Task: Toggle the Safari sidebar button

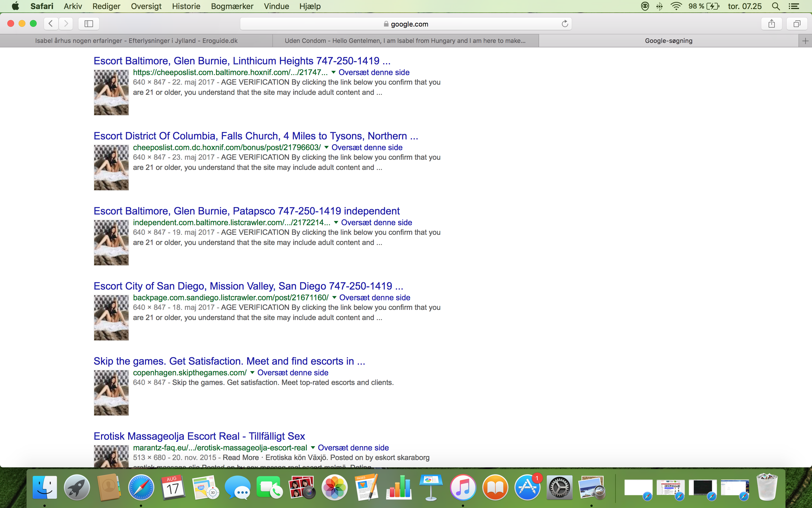Action: (89, 23)
